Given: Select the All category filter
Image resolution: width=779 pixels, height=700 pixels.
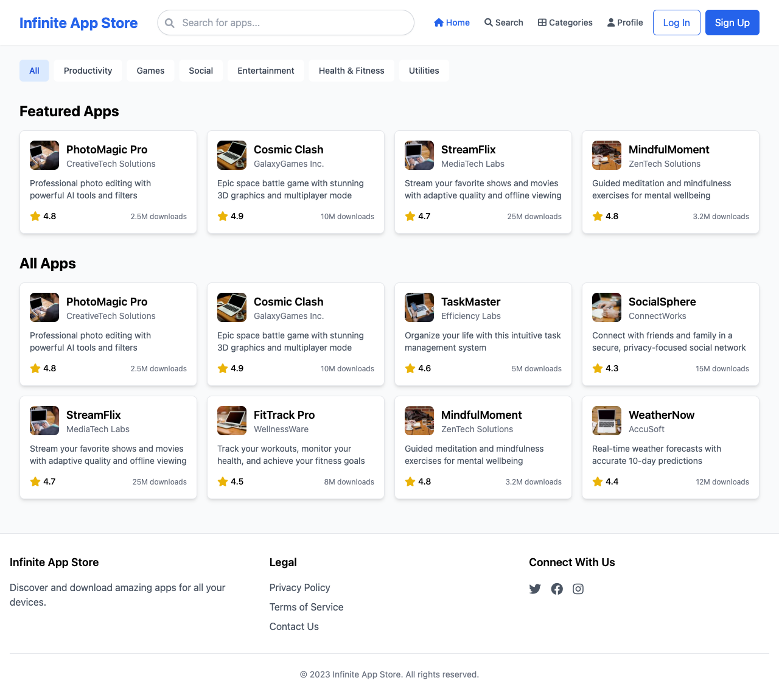Looking at the screenshot, I should pos(34,71).
